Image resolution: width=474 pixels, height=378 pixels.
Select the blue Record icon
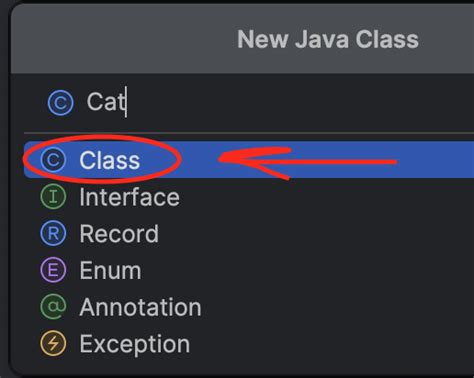click(53, 233)
